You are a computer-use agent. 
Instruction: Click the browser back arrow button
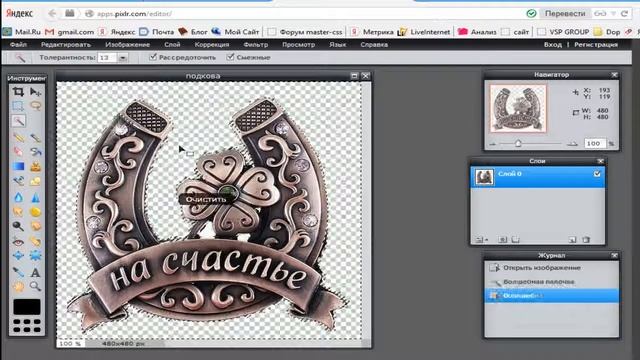tap(52, 13)
